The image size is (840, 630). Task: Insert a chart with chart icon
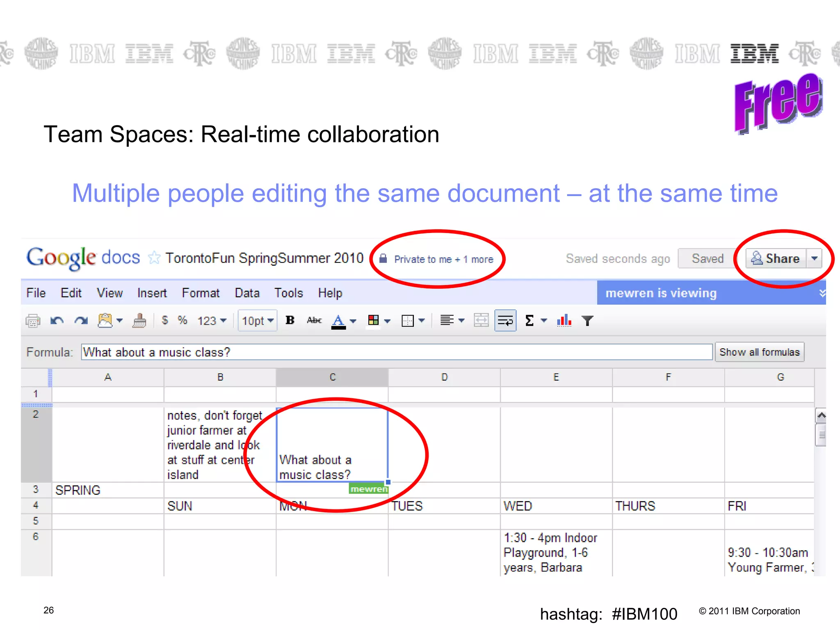564,320
